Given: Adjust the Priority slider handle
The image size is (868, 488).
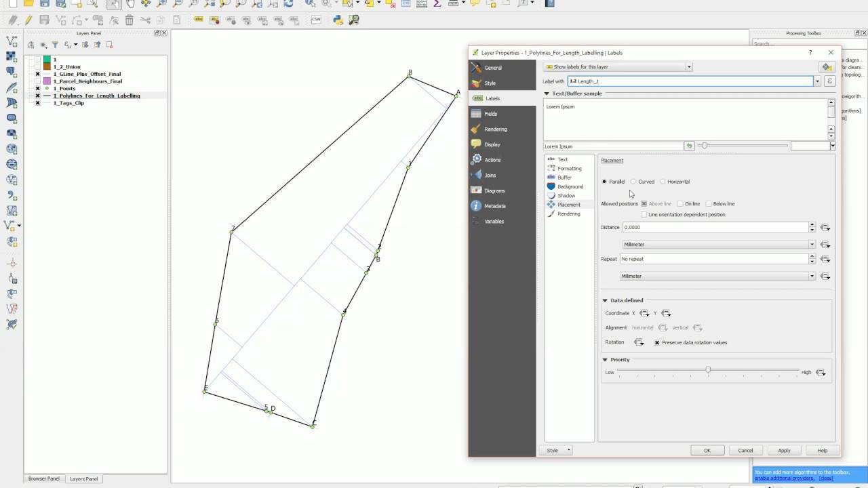Looking at the screenshot, I should coord(708,370).
